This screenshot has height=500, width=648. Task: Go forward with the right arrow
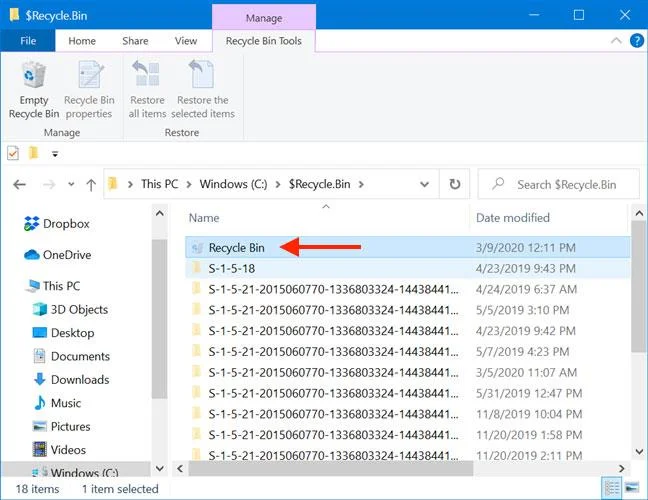[49, 184]
